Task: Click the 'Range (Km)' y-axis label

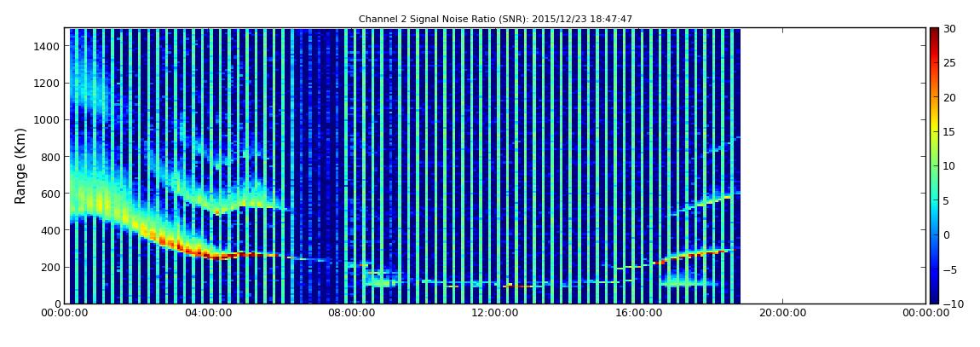Action: [x=20, y=165]
